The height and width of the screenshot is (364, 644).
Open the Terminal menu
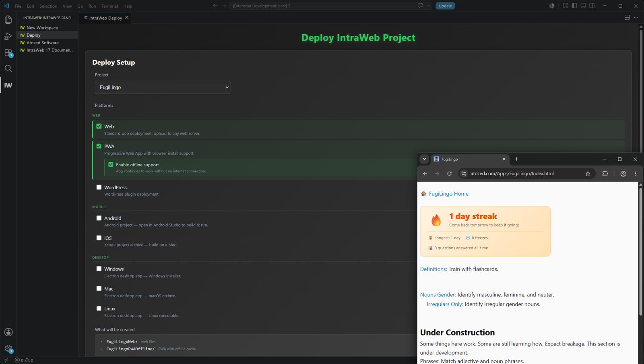109,6
